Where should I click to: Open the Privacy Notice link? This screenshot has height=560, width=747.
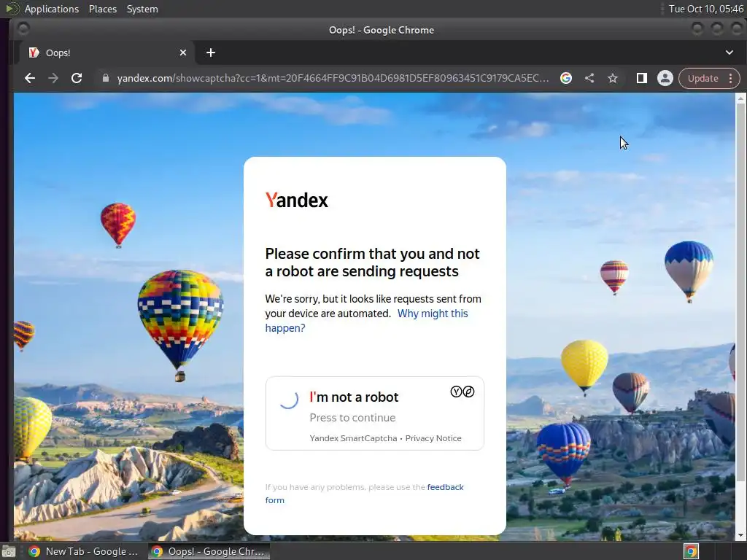pos(433,438)
